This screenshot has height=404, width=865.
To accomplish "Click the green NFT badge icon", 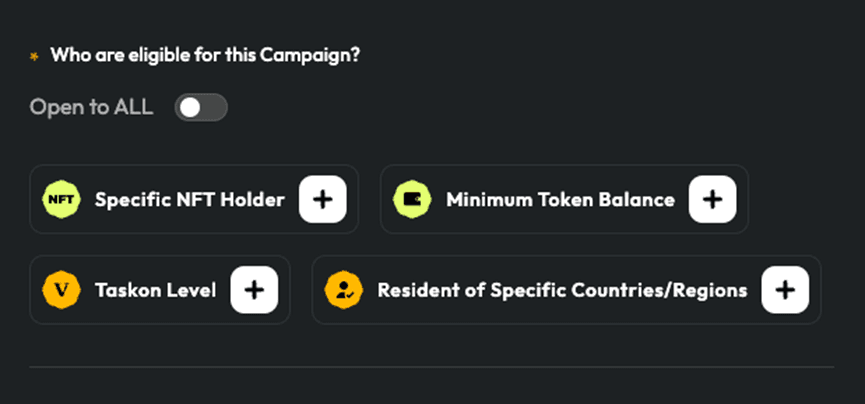I will 61,199.
